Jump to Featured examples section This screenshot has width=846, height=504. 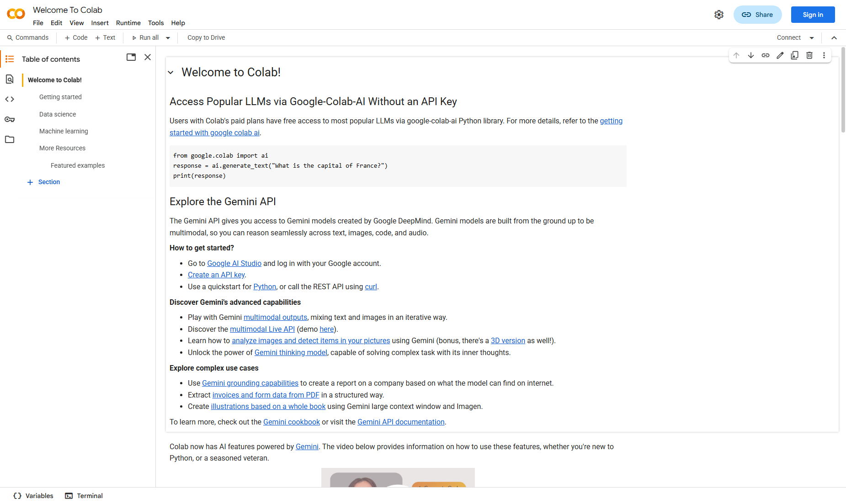(x=78, y=165)
